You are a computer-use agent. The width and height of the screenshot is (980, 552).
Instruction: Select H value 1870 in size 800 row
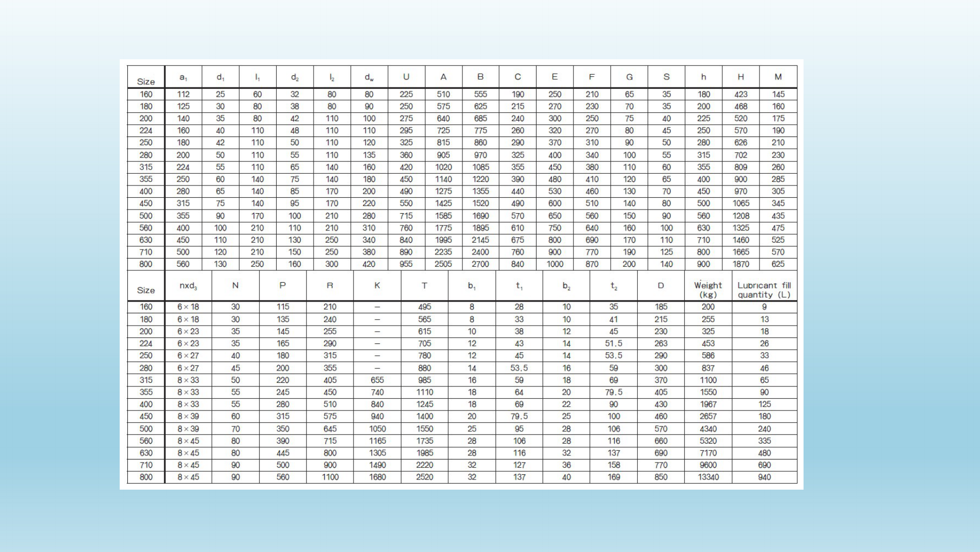[741, 264]
